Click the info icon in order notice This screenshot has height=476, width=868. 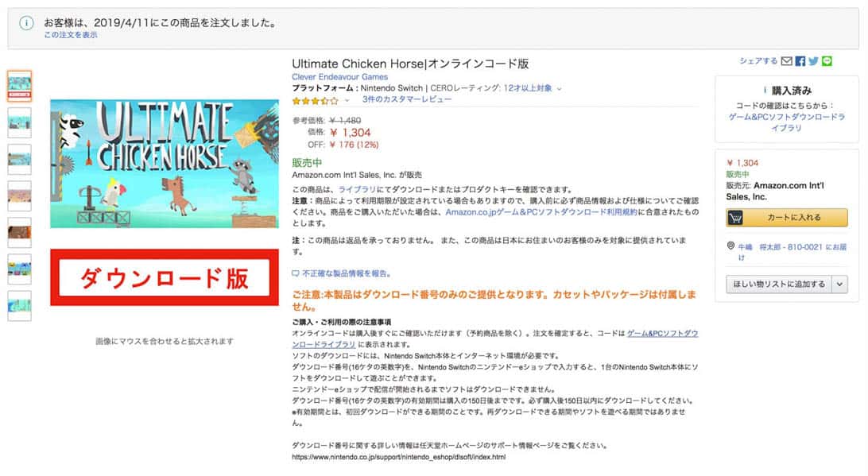click(x=26, y=23)
